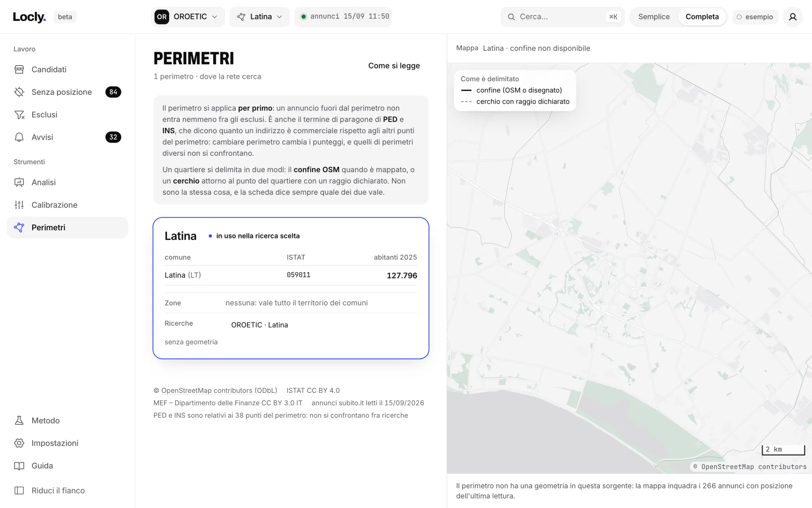The image size is (812, 508).
Task: Expand the Latina perimeter dropdown chevron
Action: click(x=280, y=17)
